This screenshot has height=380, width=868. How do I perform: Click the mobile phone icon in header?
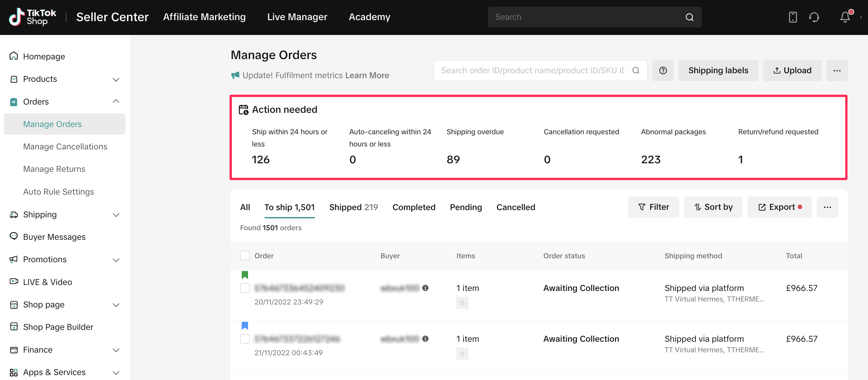click(793, 17)
